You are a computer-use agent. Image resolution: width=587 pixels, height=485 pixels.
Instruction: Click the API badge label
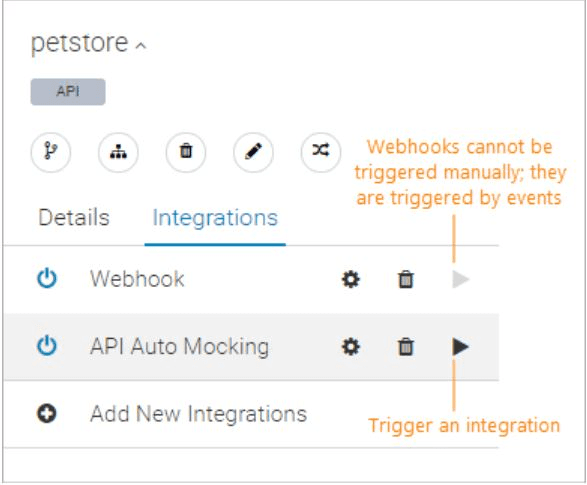[x=68, y=92]
